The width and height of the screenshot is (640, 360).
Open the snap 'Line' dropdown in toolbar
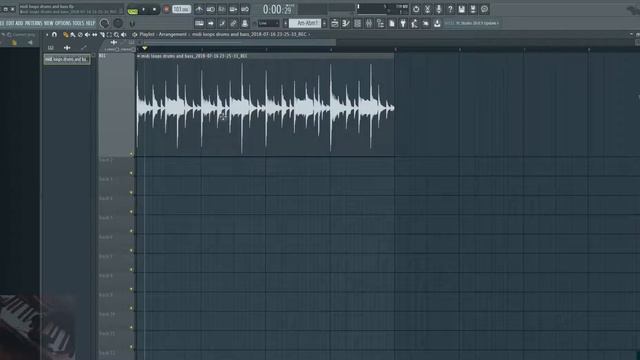pyautogui.click(x=268, y=23)
